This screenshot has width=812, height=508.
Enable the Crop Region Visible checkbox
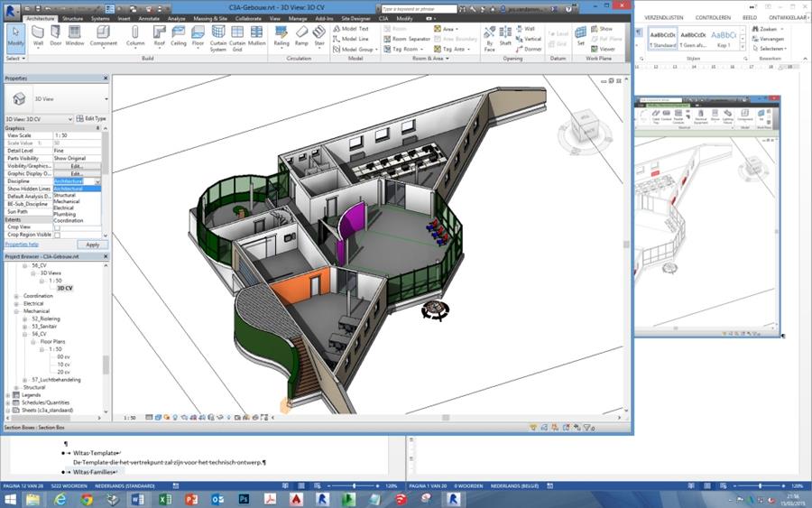click(57, 235)
